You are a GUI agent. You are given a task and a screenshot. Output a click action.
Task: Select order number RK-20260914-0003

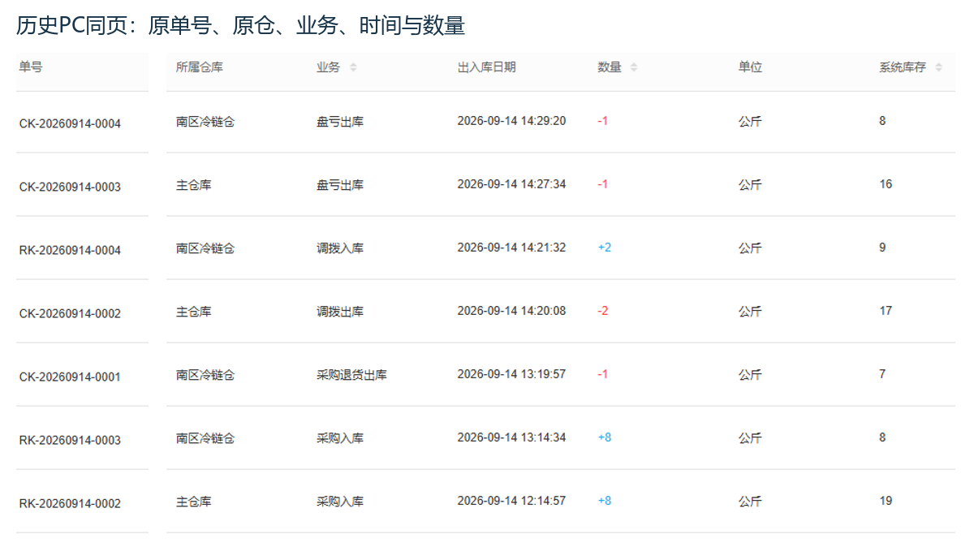click(70, 440)
